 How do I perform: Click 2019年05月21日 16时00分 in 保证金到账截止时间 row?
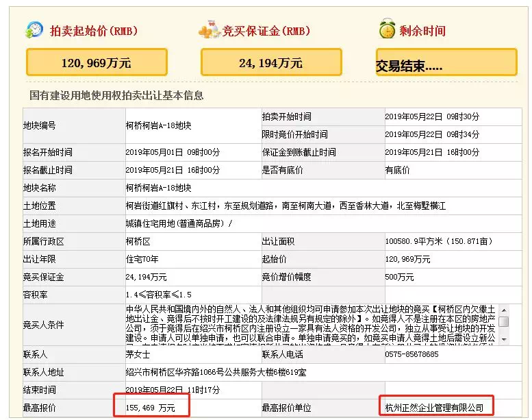pos(432,153)
